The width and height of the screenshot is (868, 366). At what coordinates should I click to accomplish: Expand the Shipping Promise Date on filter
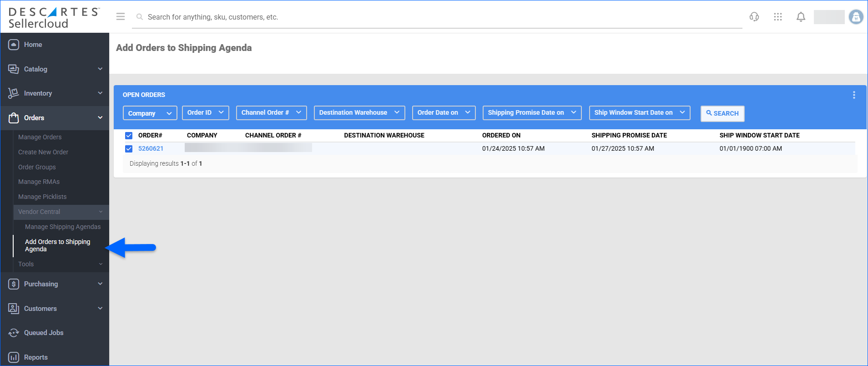coord(531,113)
